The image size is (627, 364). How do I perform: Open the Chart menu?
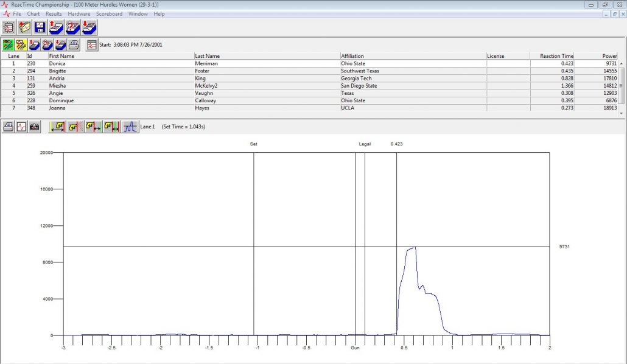click(33, 13)
